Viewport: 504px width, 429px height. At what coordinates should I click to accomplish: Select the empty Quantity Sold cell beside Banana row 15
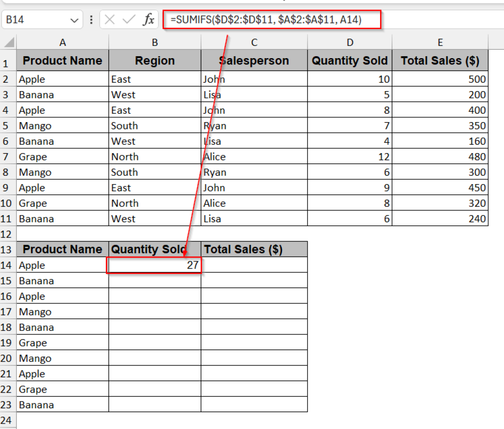154,281
